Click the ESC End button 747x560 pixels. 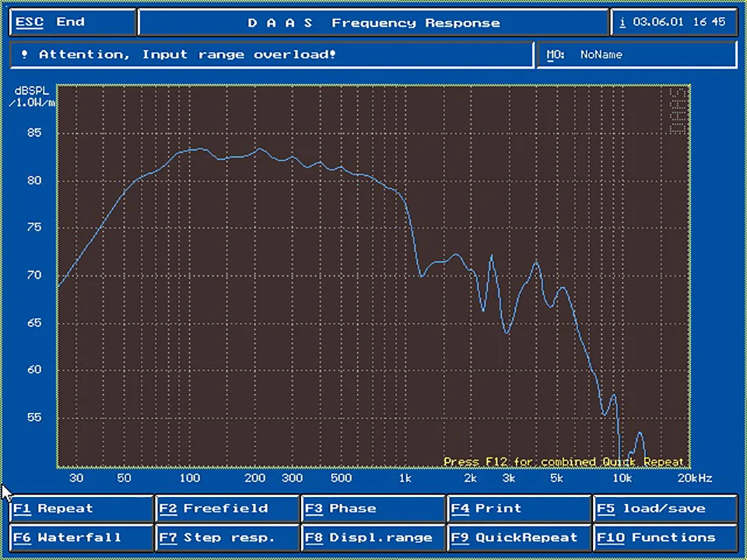tap(73, 23)
